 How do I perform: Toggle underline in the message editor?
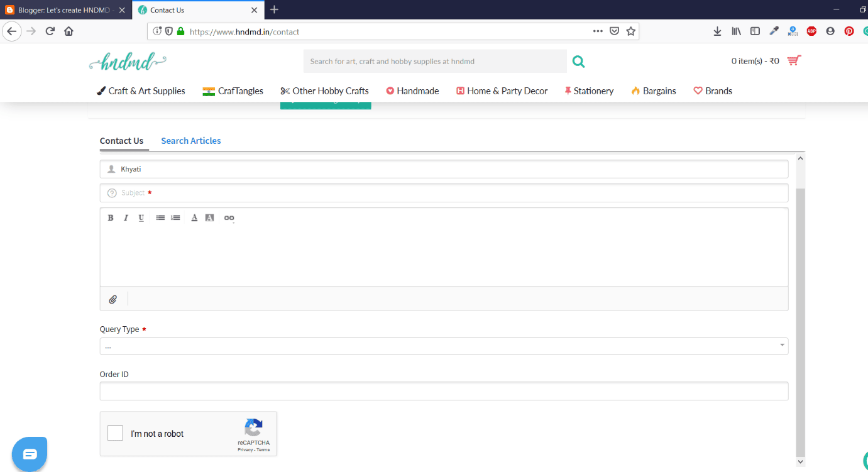coord(141,218)
